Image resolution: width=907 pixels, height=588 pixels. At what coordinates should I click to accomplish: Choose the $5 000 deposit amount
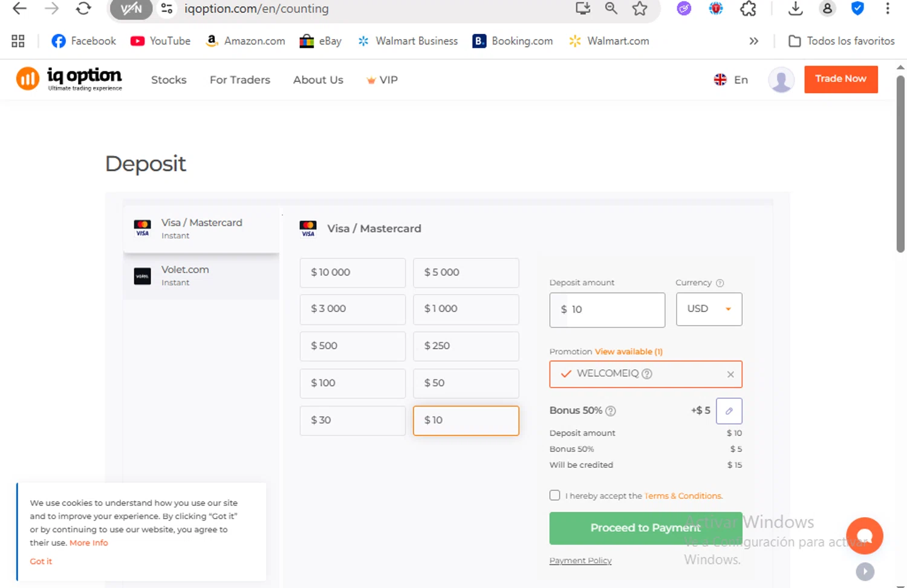[x=466, y=273]
